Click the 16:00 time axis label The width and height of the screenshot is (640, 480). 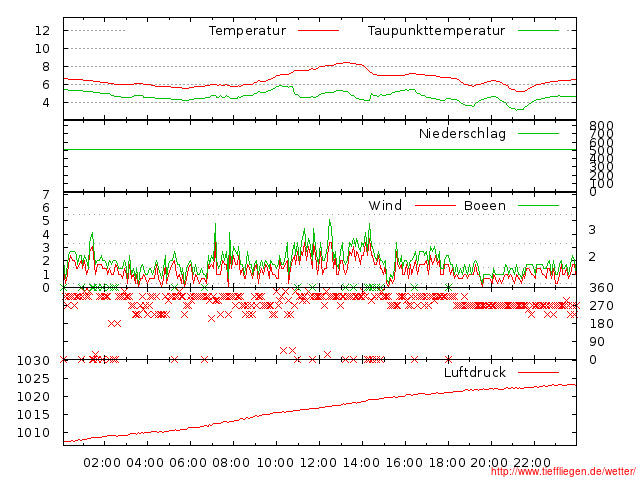click(x=404, y=463)
